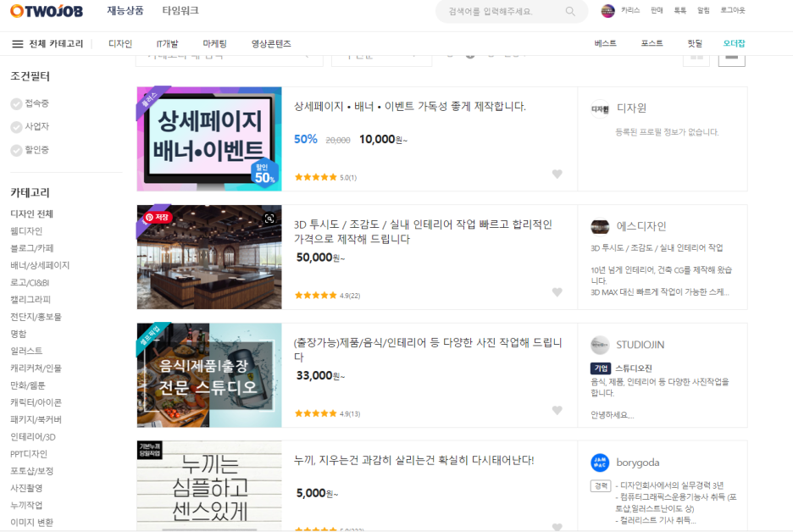Select 인테리어/3D category

click(33, 437)
